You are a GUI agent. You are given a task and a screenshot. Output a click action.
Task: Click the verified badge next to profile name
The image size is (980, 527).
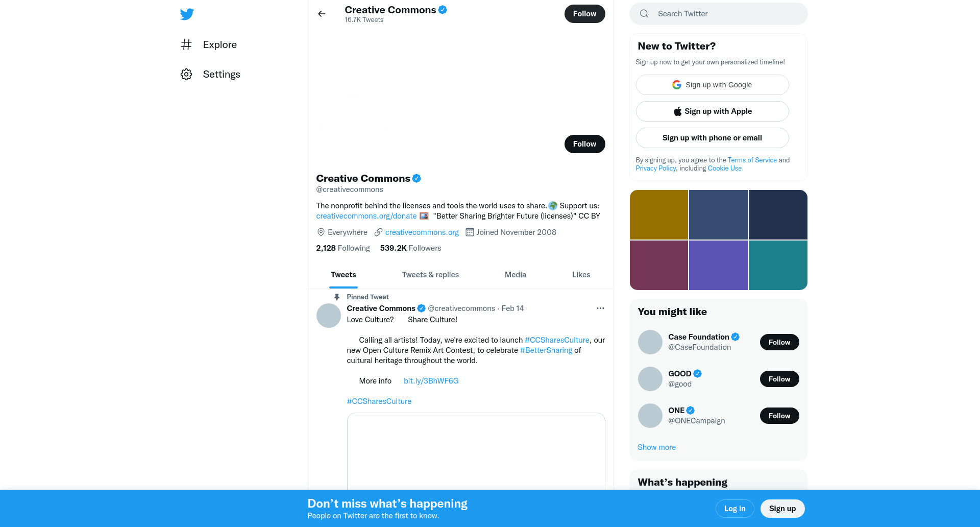point(416,178)
